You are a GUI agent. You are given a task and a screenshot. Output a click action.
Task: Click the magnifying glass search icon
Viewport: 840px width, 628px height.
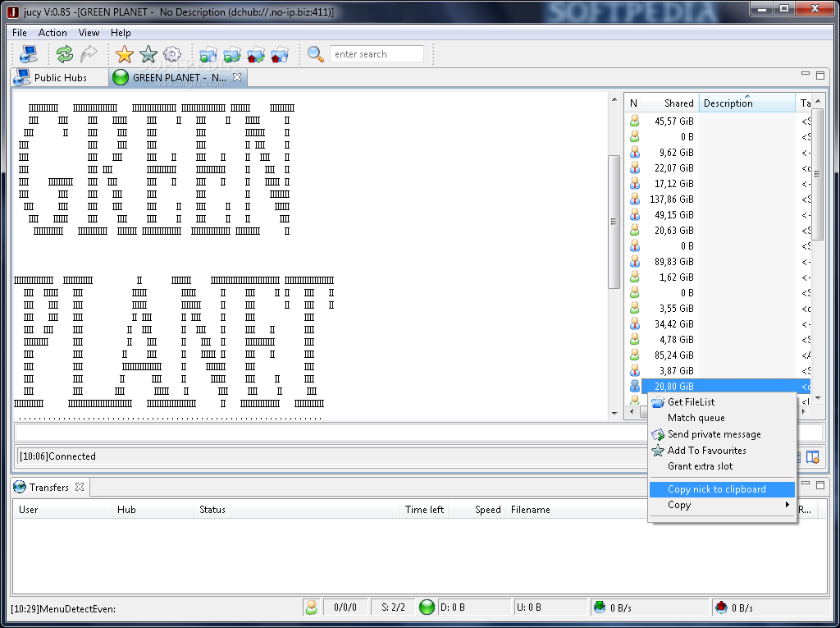316,54
